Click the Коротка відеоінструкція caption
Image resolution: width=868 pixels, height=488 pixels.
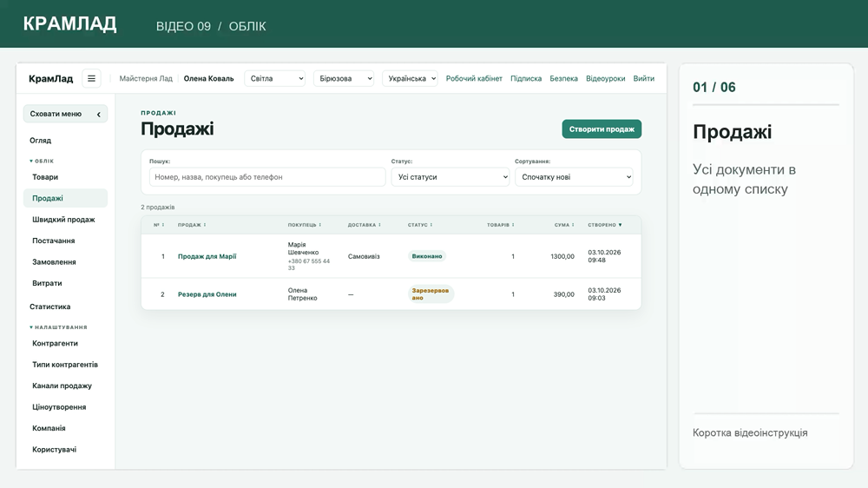pyautogui.click(x=750, y=432)
